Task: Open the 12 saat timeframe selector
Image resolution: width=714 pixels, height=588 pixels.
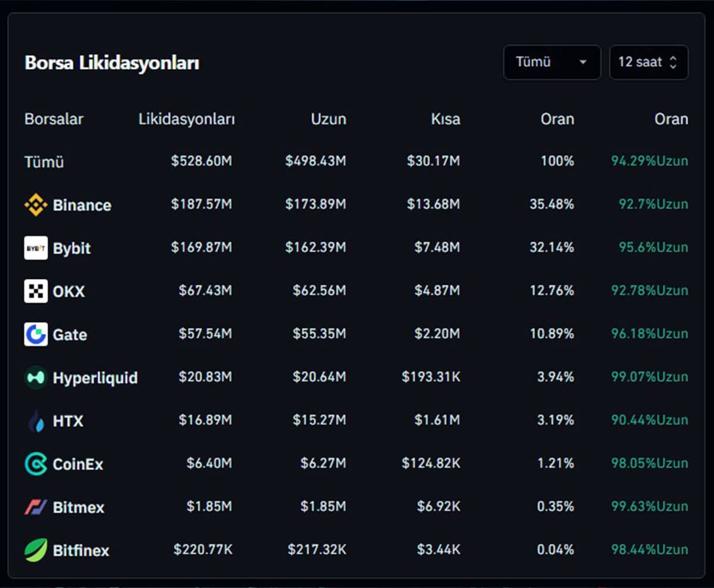Action: point(649,62)
